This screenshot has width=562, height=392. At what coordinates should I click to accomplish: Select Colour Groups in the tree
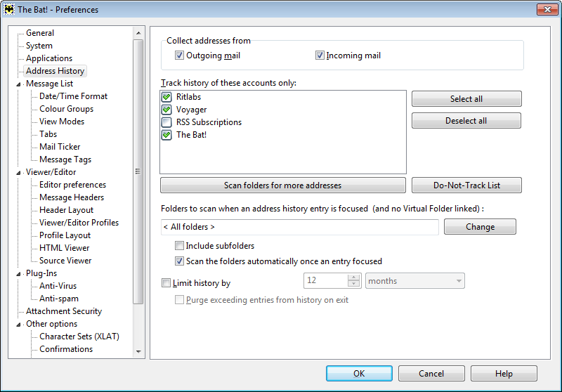click(x=66, y=109)
